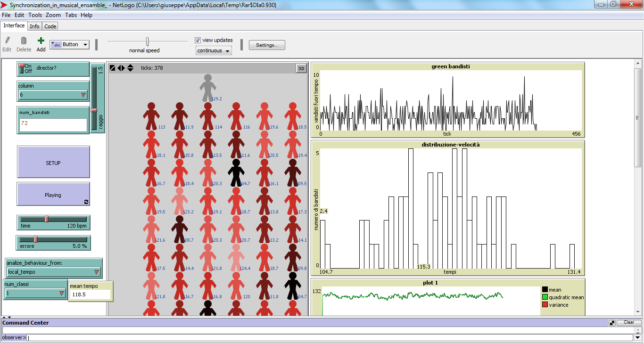This screenshot has width=644, height=343.
Task: Stop the Playing forever button
Action: click(x=53, y=194)
